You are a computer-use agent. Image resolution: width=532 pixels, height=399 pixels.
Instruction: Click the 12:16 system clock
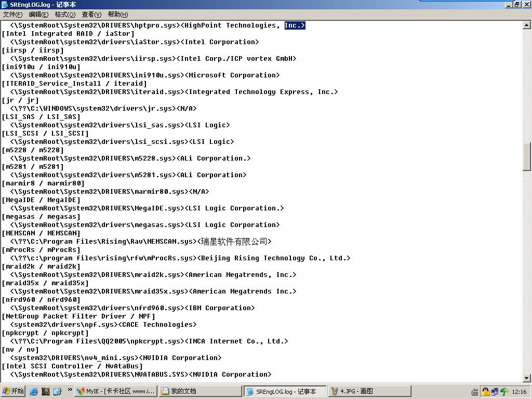coord(519,392)
